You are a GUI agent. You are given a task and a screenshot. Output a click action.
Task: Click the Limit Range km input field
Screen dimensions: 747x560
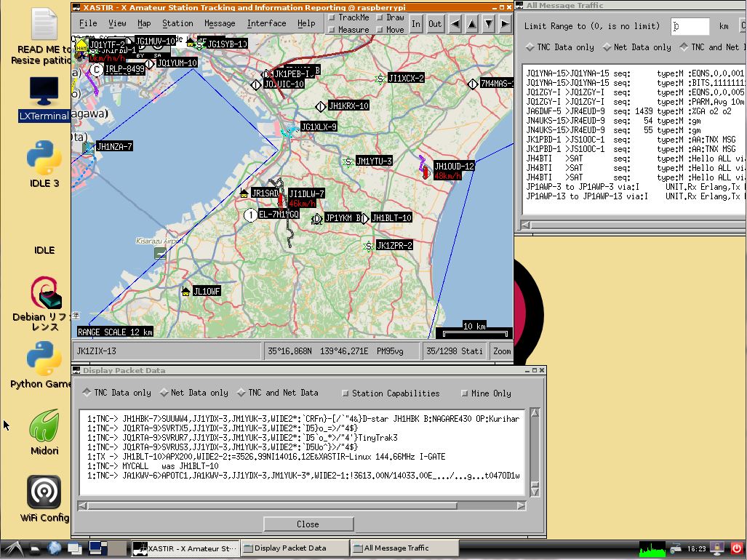(x=690, y=26)
